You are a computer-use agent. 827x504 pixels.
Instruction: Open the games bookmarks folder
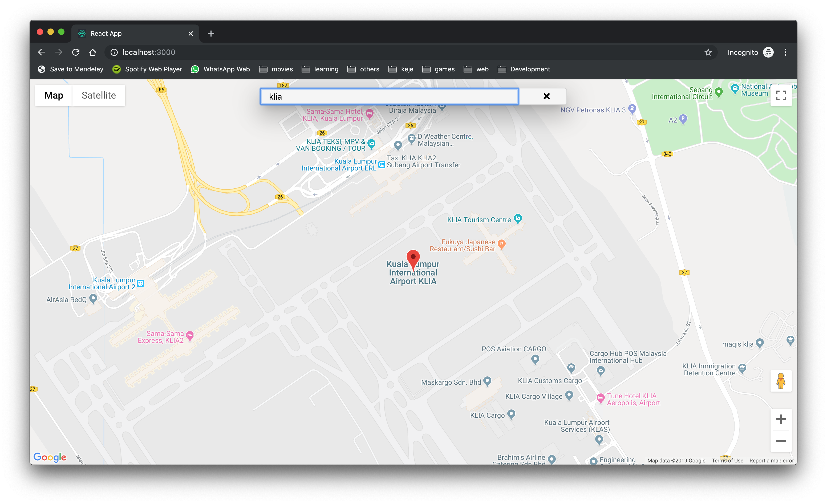click(438, 69)
